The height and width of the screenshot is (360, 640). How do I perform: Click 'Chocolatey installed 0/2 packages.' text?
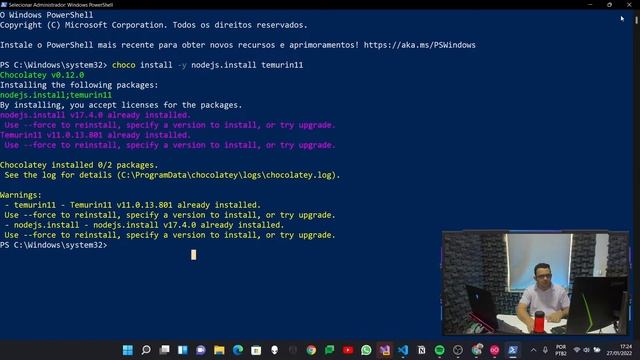click(79, 165)
